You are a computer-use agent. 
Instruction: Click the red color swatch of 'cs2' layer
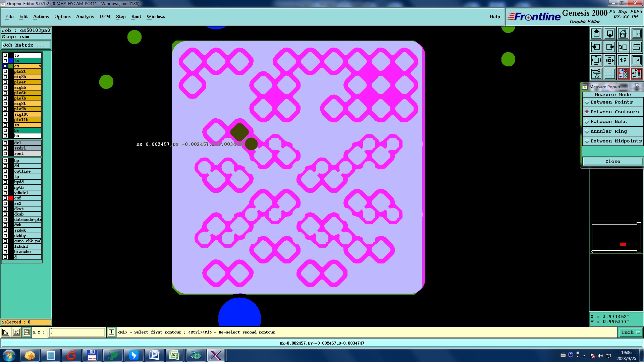click(x=11, y=198)
